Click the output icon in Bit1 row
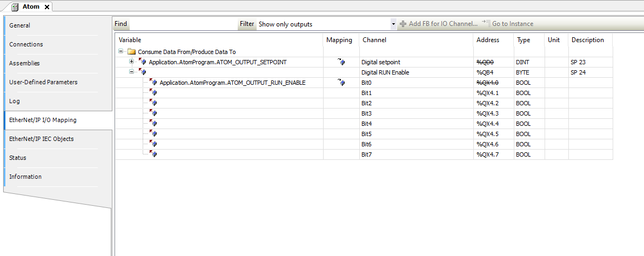 point(153,93)
